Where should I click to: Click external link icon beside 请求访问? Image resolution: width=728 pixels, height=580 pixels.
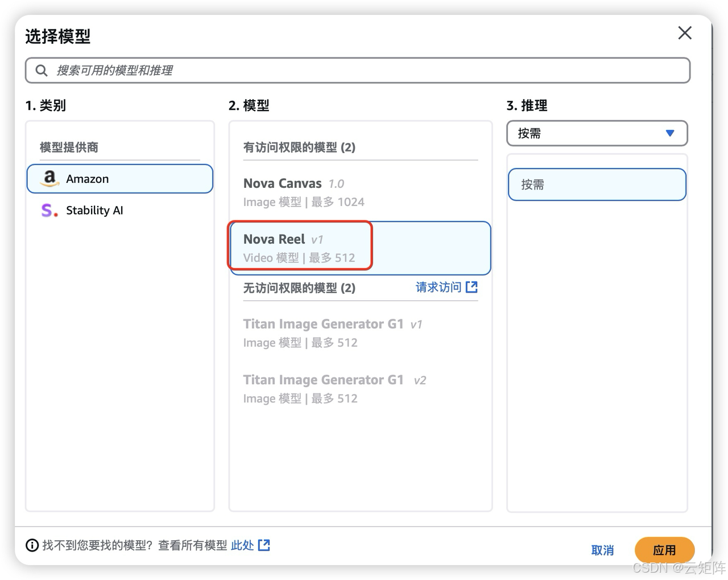[x=471, y=287]
